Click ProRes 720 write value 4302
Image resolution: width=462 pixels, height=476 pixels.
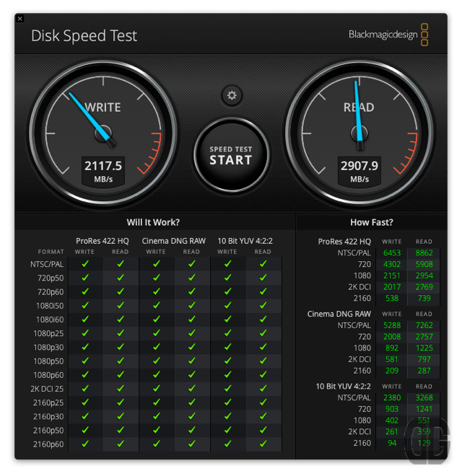pyautogui.click(x=392, y=264)
